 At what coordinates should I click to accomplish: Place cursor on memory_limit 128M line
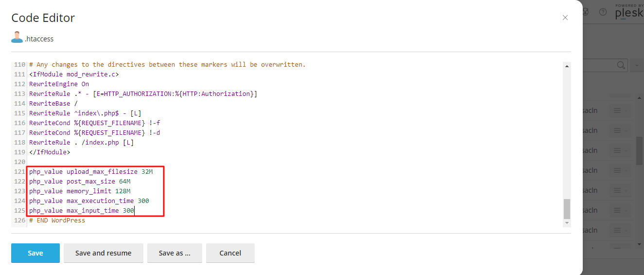pyautogui.click(x=80, y=191)
